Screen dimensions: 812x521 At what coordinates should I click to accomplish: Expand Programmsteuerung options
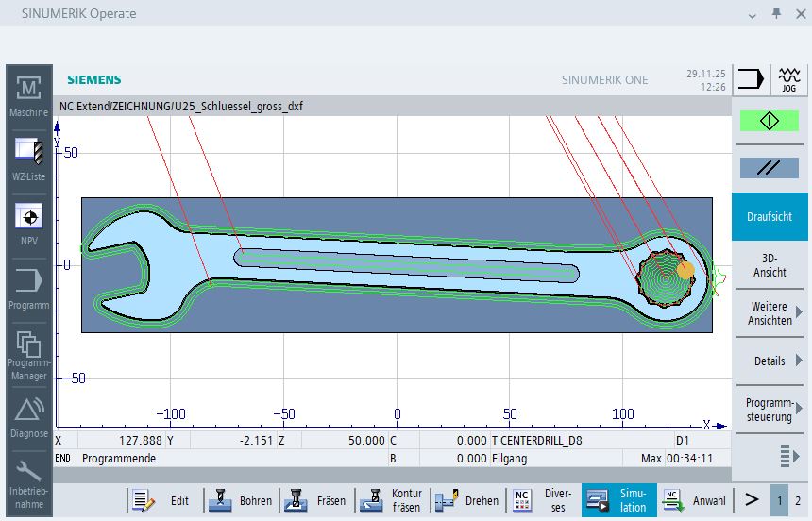coord(769,409)
